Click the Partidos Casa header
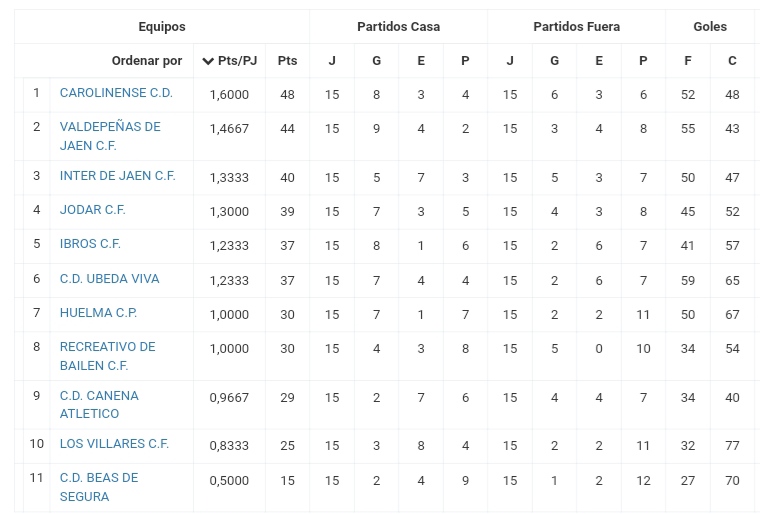The width and height of the screenshot is (760, 514). pos(398,27)
